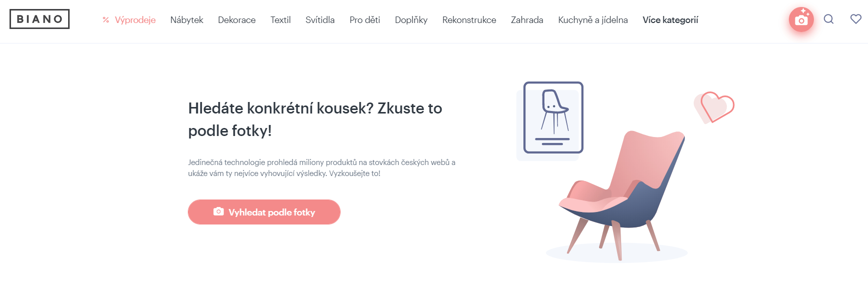Select the Textil menu item
Viewport: 868px width, 284px height.
coord(280,20)
